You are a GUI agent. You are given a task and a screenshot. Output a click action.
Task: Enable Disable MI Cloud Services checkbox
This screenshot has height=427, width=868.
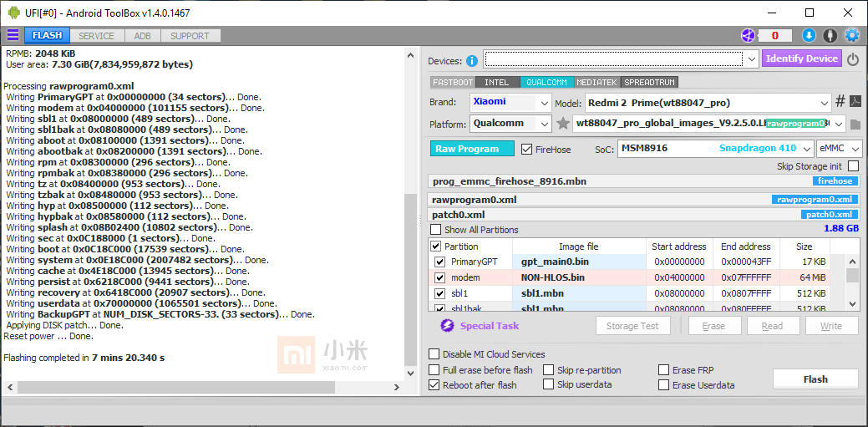click(434, 354)
